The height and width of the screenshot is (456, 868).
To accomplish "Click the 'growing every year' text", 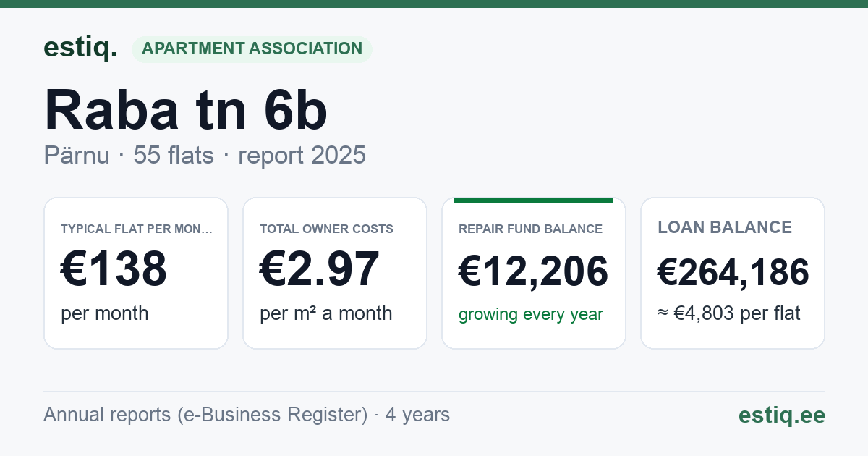I will (531, 315).
